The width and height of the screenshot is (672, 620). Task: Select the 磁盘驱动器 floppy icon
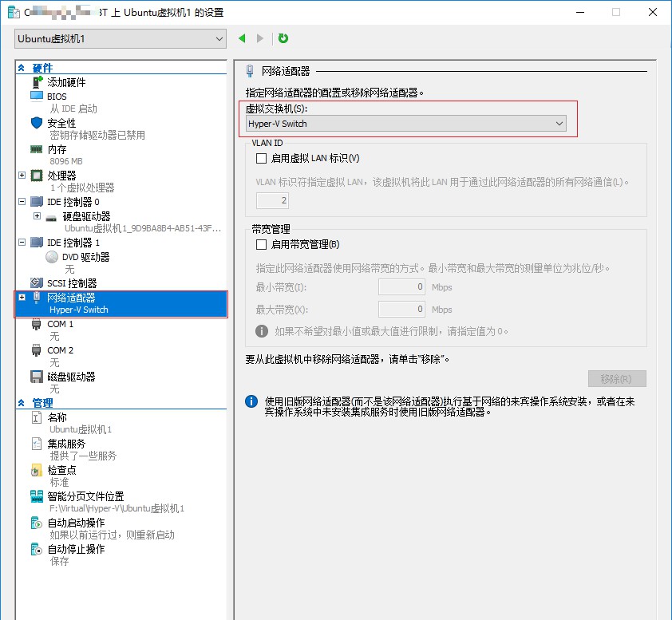37,377
